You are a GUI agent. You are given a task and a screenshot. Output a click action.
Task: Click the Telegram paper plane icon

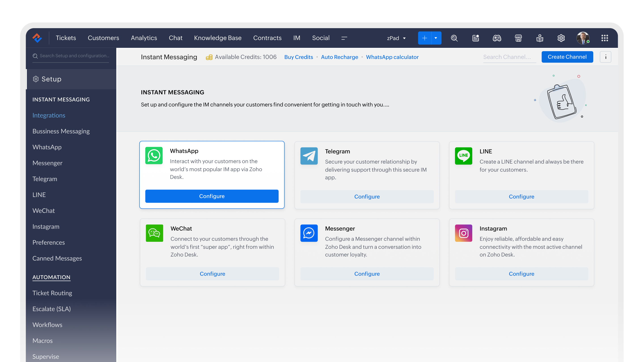click(x=309, y=156)
